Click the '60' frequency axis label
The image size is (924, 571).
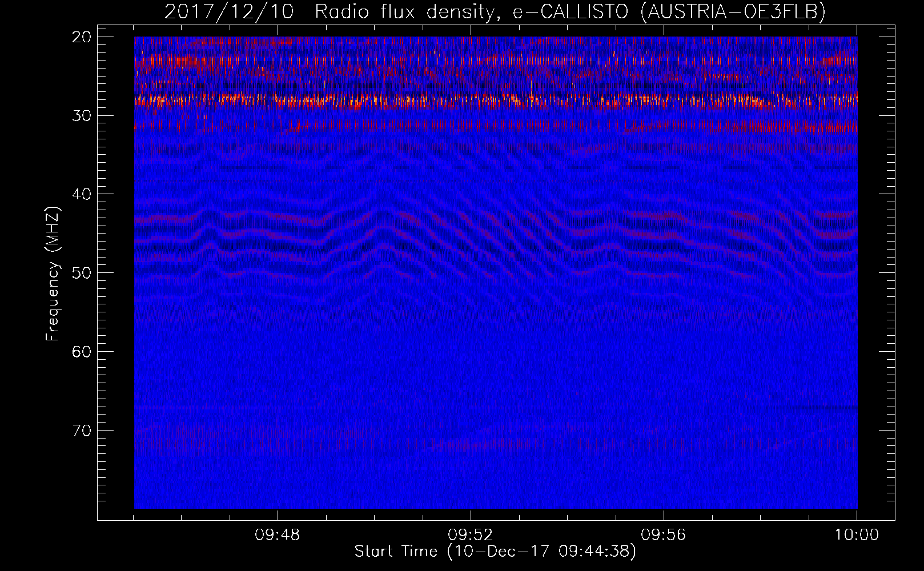click(x=82, y=352)
